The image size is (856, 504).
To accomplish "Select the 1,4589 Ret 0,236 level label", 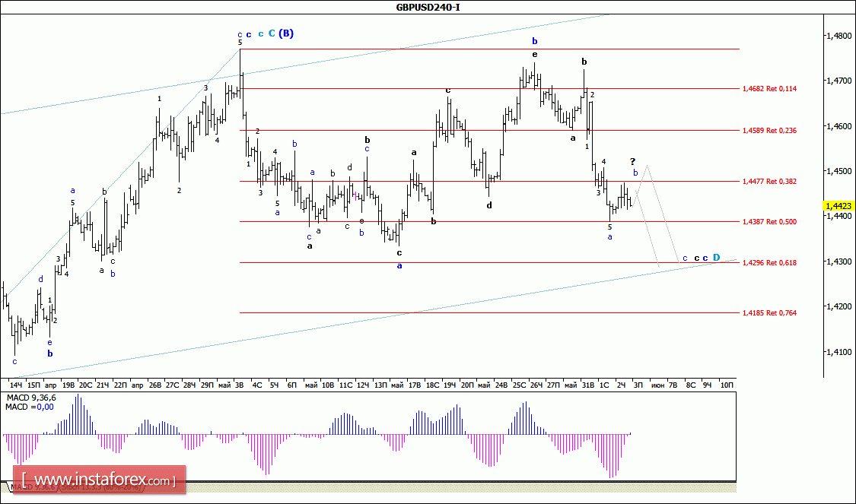I will tap(768, 131).
